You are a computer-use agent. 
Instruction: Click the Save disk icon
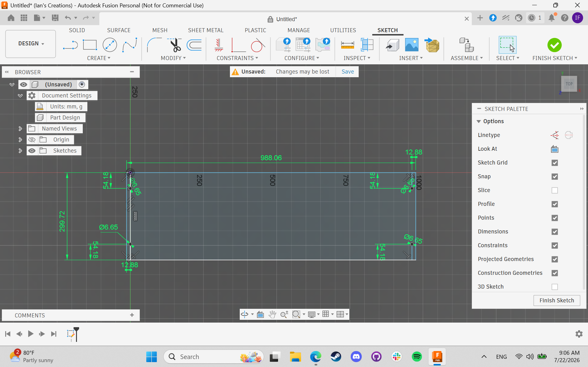tap(55, 18)
